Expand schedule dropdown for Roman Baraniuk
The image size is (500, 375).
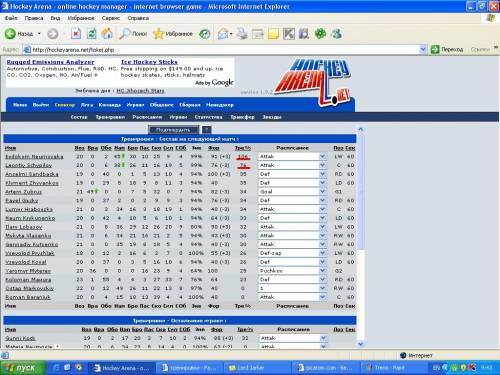pyautogui.click(x=322, y=297)
